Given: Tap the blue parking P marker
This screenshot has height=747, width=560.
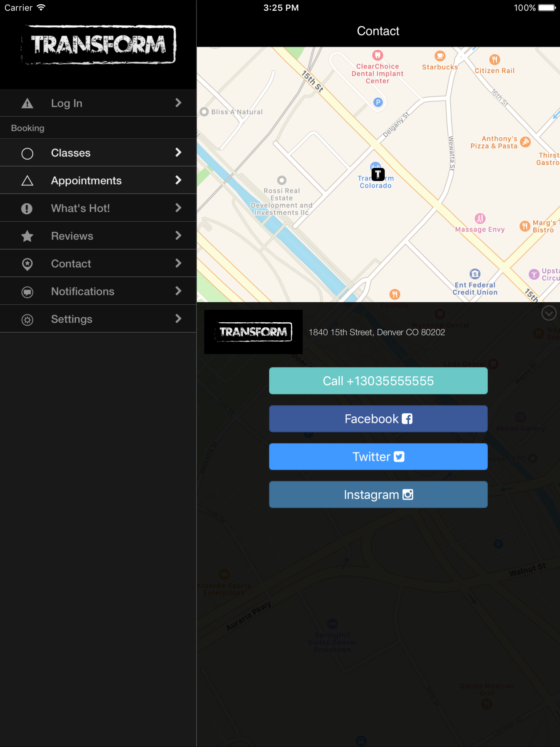Looking at the screenshot, I should click(x=378, y=102).
